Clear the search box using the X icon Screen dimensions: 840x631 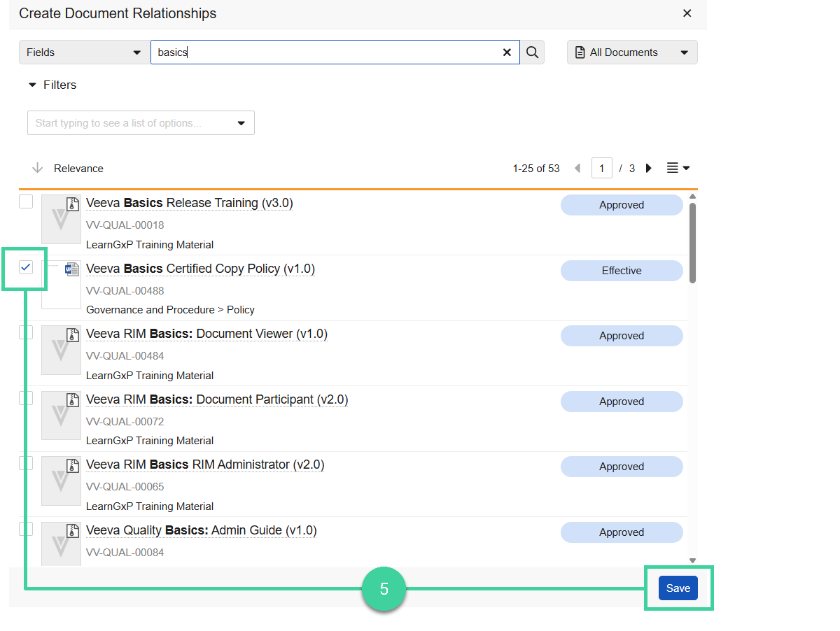point(507,52)
